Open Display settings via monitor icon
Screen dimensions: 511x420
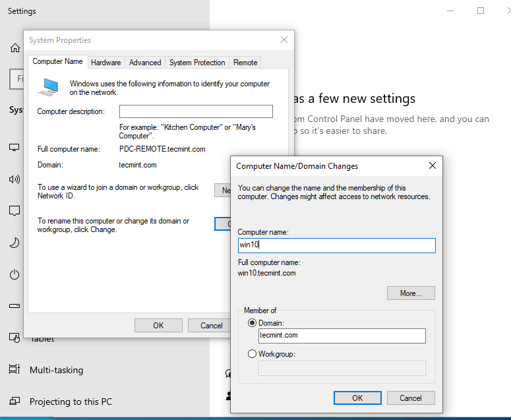[15, 147]
